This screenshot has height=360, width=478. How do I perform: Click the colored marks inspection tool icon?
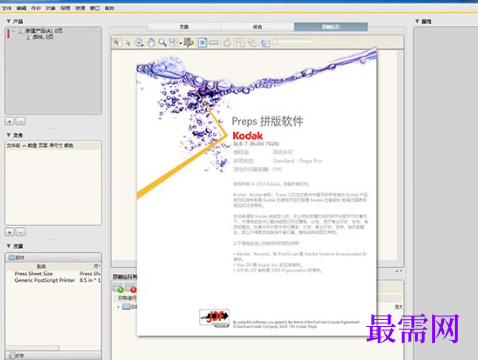[189, 42]
